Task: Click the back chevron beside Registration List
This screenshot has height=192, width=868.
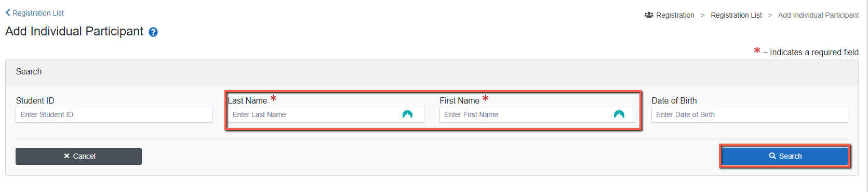Action: pos(8,12)
